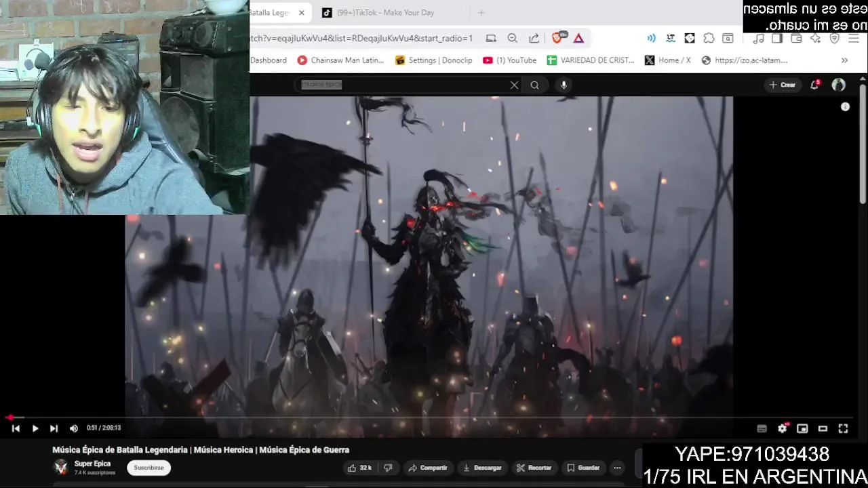Open the Home / X bookmark
This screenshot has height=488, width=868.
tap(668, 60)
